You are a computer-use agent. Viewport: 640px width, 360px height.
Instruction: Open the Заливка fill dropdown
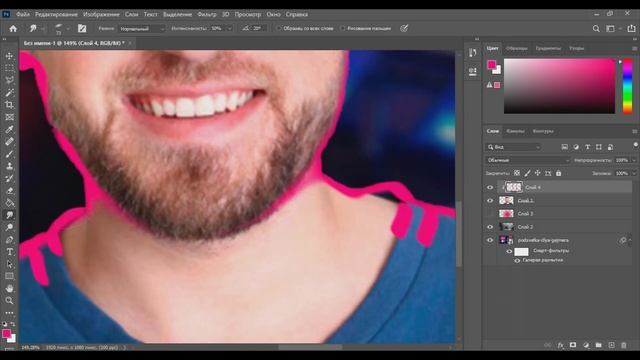(x=634, y=173)
